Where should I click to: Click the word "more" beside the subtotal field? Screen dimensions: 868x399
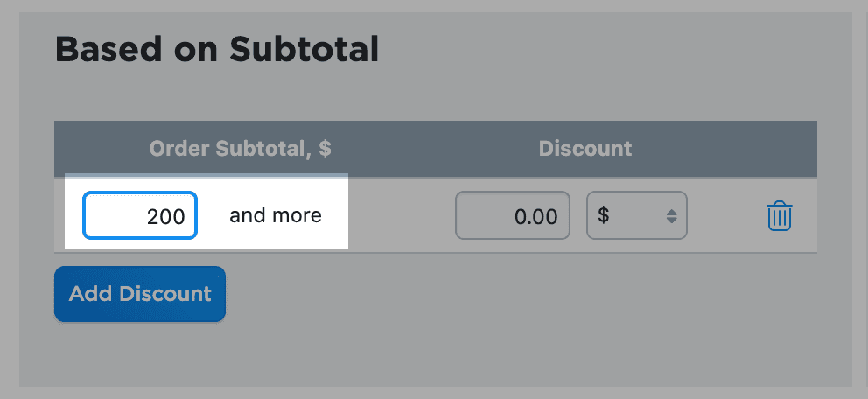click(x=298, y=215)
